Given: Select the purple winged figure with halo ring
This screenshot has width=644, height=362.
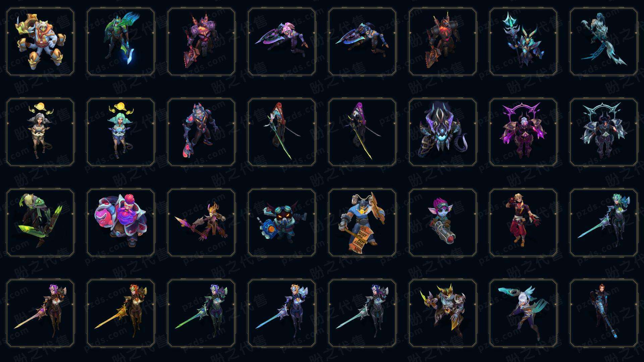Looking at the screenshot, I should click(523, 132).
